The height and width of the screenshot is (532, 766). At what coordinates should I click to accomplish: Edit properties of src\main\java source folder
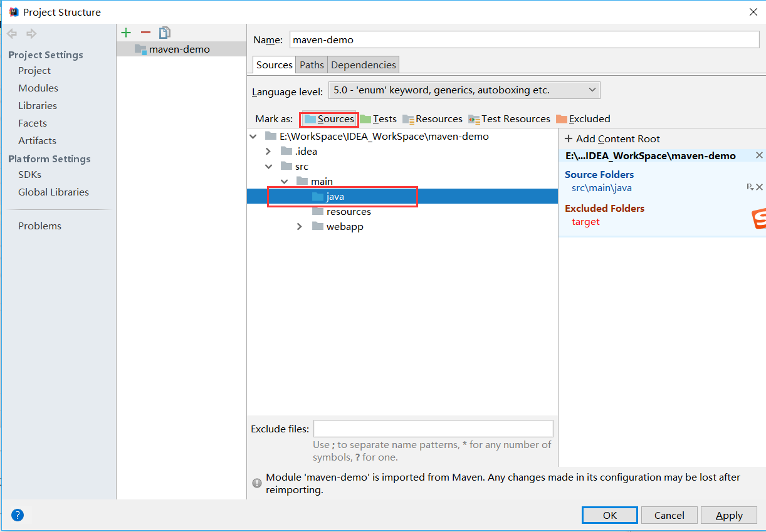click(750, 187)
